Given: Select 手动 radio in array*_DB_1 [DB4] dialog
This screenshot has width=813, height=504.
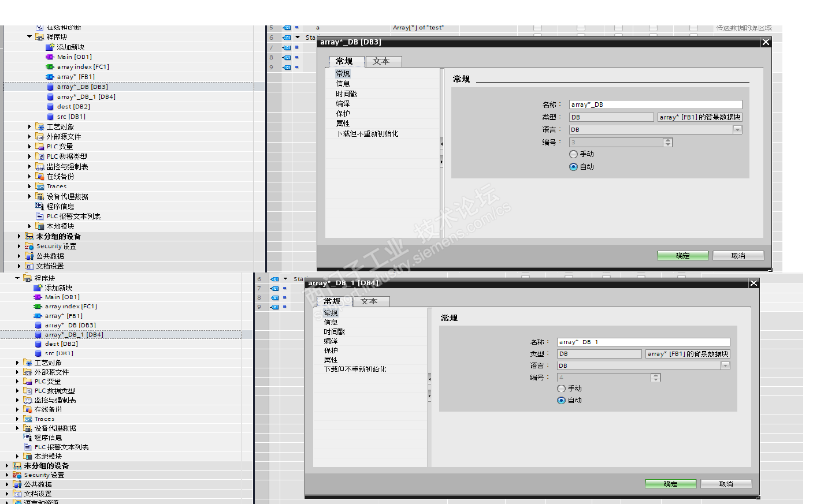Looking at the screenshot, I should pos(561,389).
